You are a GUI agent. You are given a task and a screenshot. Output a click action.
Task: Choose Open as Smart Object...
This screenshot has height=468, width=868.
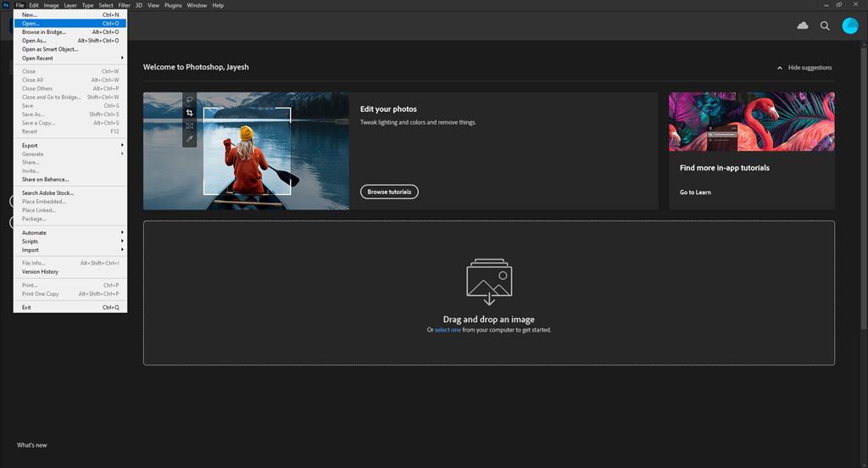70,49
